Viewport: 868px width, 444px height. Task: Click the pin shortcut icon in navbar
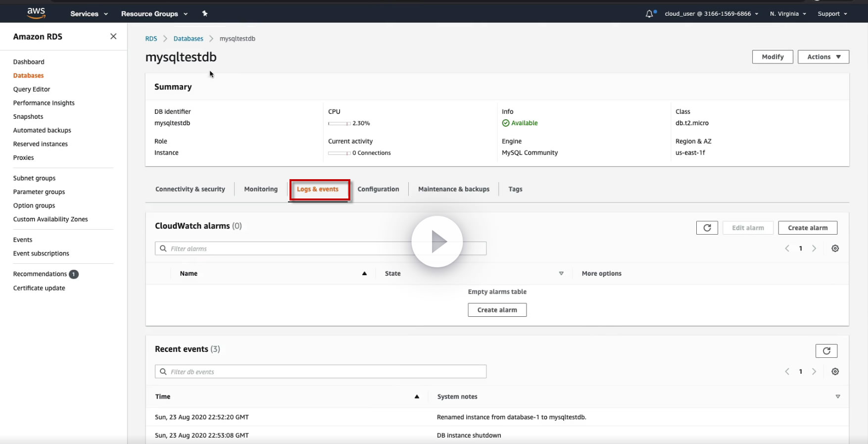pos(205,14)
